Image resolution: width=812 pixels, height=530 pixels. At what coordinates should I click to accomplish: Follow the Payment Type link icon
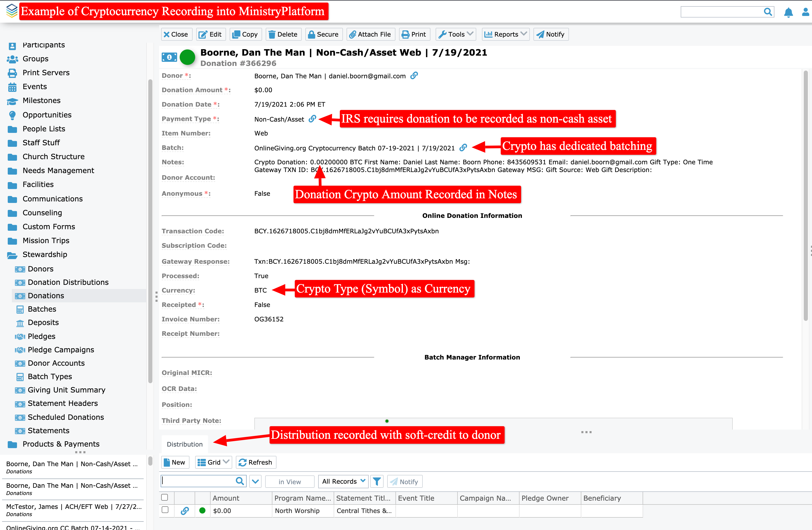pos(312,119)
